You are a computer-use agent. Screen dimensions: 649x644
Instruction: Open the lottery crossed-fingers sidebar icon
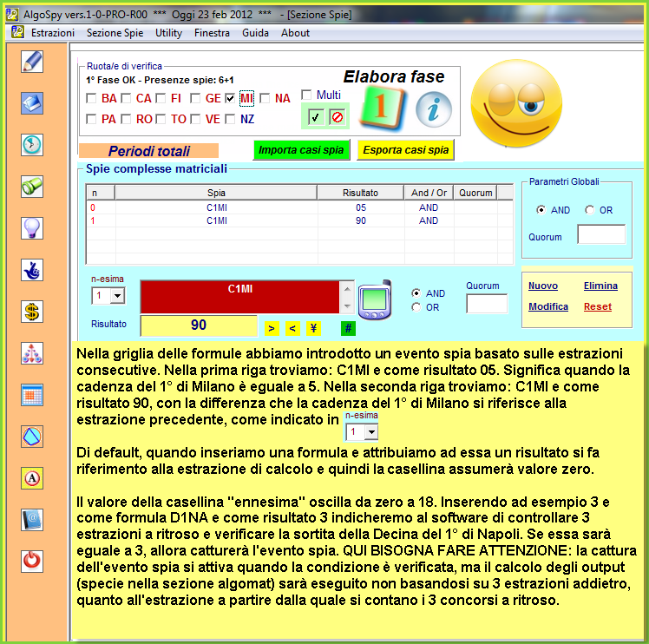(32, 270)
